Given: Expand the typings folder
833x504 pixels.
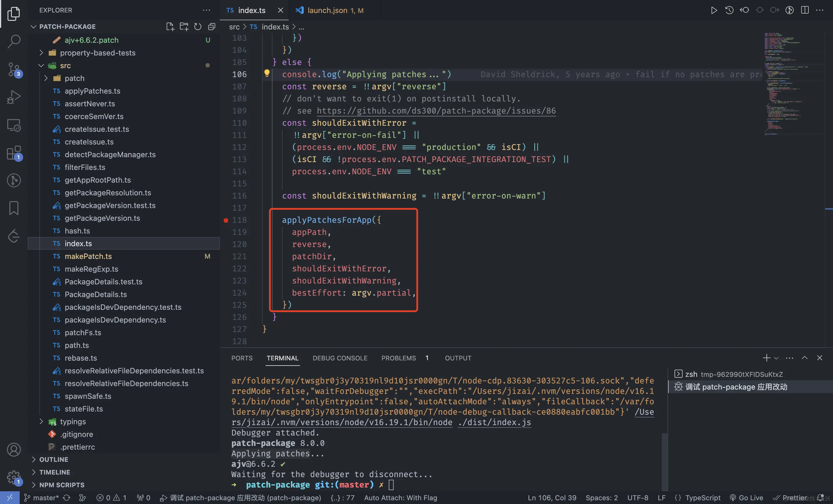Looking at the screenshot, I should 41,421.
